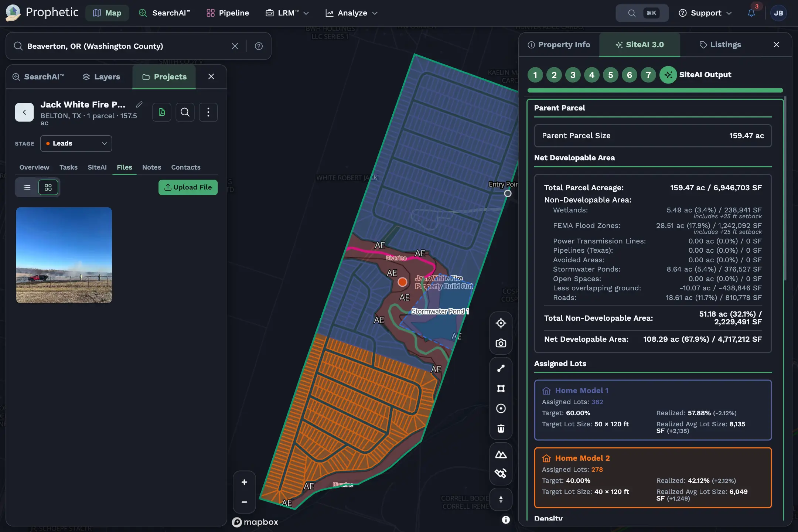Click the SiteAI output panel scrollbar
This screenshot has width=798, height=532.
click(x=785, y=188)
